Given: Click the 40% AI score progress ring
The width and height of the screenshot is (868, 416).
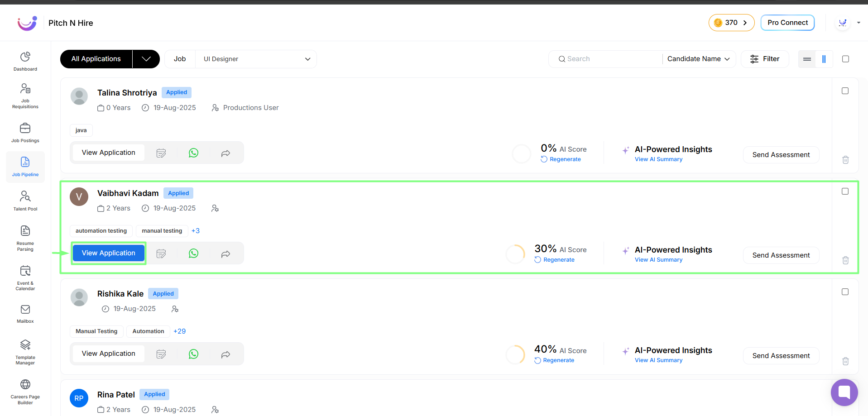Looking at the screenshot, I should point(516,355).
